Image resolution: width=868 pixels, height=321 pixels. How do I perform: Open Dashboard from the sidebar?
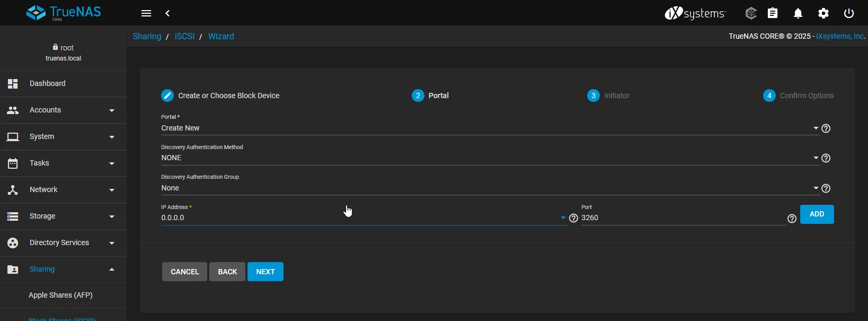[48, 83]
